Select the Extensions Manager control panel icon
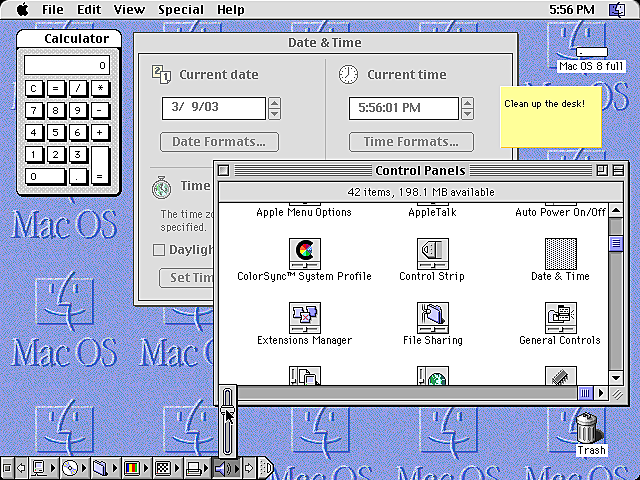Image resolution: width=640 pixels, height=480 pixels. coord(304,317)
